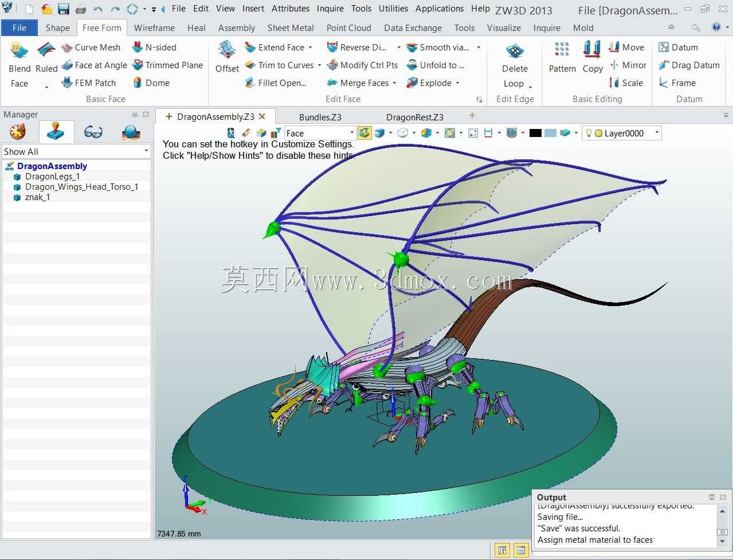Use the Mirror tool
The height and width of the screenshot is (560, 733).
[x=628, y=65]
